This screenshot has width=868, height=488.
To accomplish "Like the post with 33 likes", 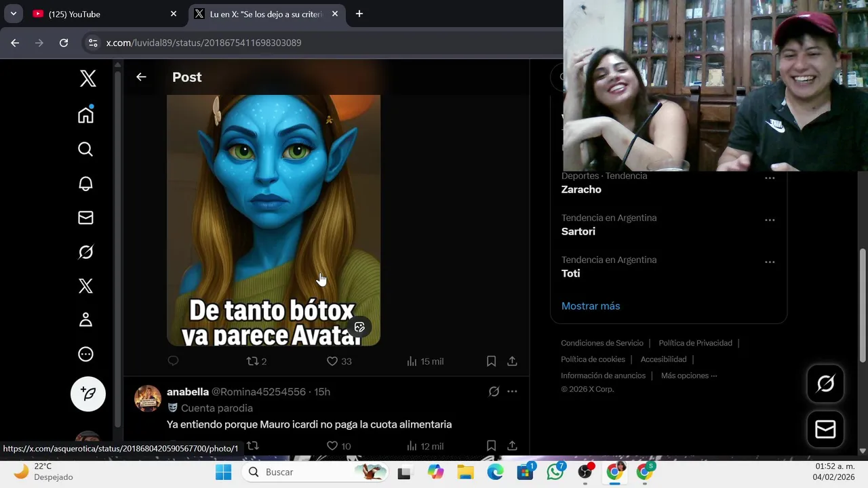I will tap(339, 361).
